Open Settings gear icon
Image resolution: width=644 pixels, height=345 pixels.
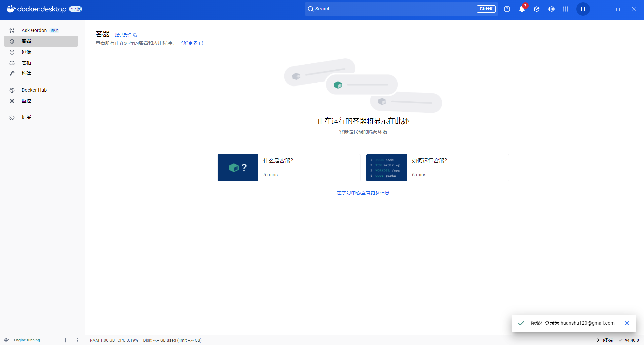(x=552, y=9)
